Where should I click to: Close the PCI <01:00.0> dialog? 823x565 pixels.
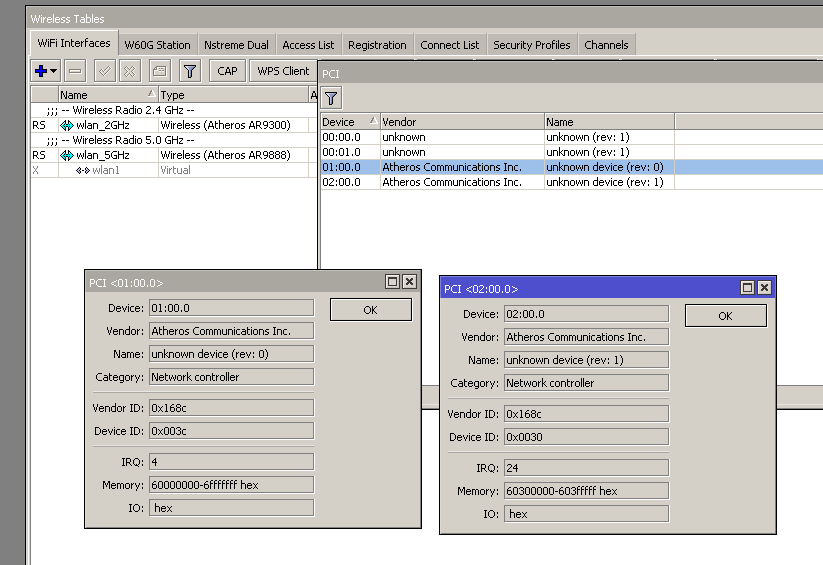coord(409,282)
